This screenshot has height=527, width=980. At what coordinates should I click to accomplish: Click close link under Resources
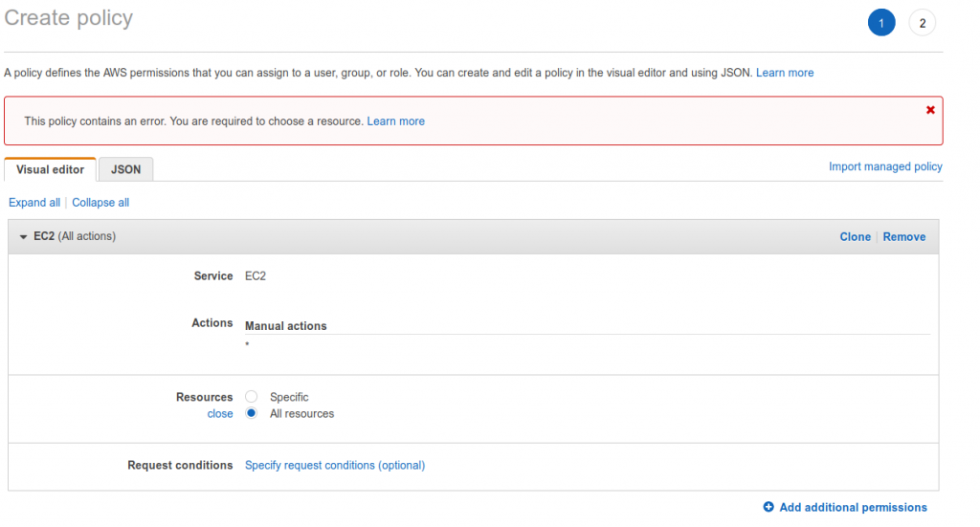220,413
